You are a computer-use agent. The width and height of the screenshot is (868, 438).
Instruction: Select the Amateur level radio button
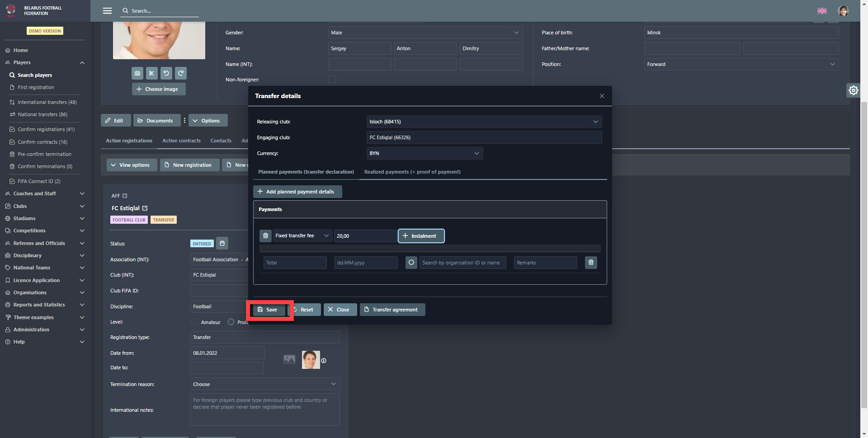[195, 322]
